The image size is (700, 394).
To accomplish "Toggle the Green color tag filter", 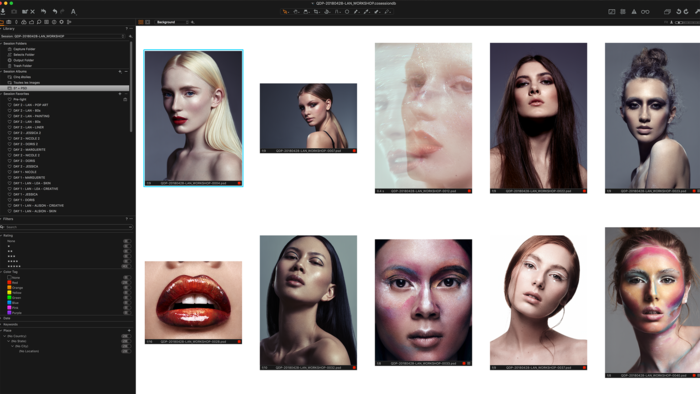I will coord(126,298).
